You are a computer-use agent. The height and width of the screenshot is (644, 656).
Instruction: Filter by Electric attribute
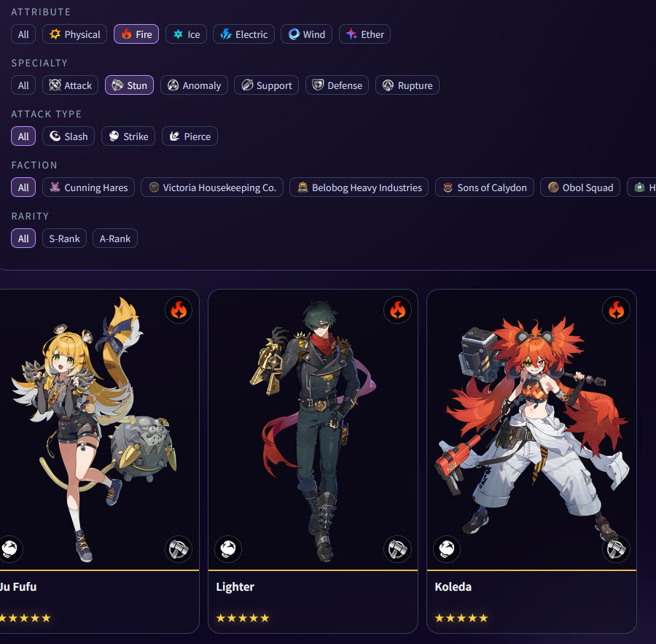point(243,34)
